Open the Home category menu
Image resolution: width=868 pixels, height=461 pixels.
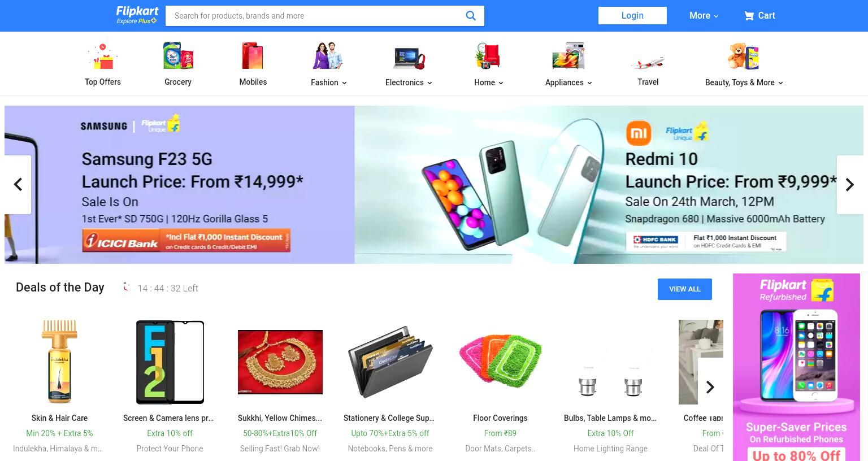click(489, 82)
